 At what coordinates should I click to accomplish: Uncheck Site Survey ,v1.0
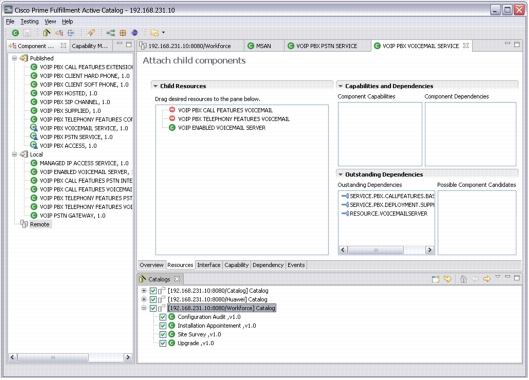pos(163,334)
